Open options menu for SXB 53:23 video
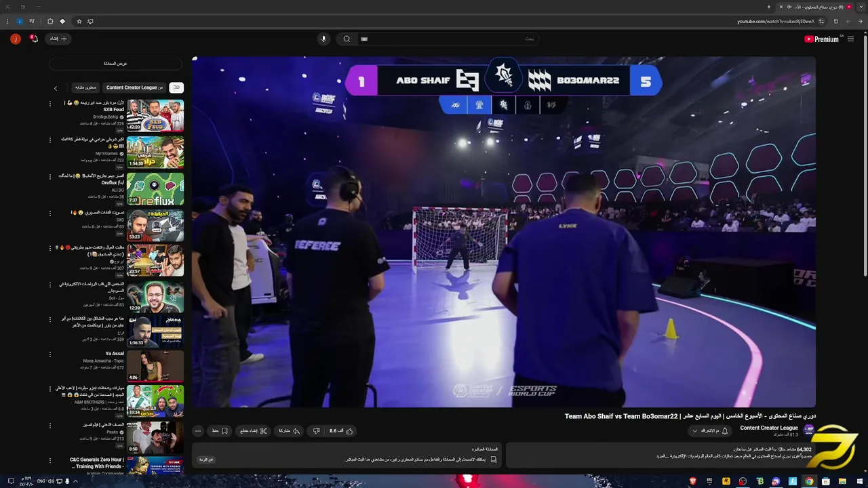Image resolution: width=868 pixels, height=488 pixels. (50, 213)
